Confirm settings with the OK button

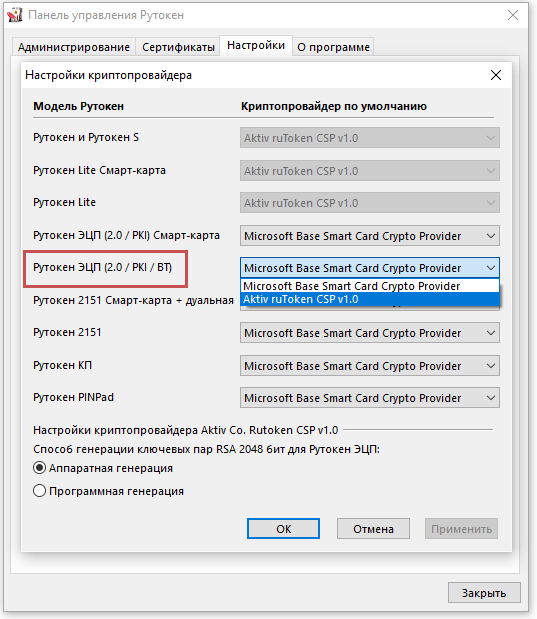(284, 529)
